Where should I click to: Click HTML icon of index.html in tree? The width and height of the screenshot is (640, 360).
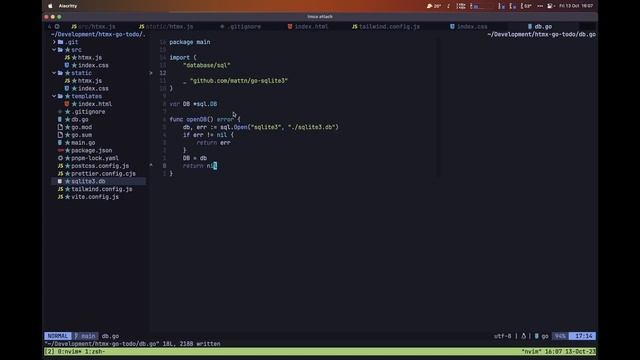(x=67, y=104)
